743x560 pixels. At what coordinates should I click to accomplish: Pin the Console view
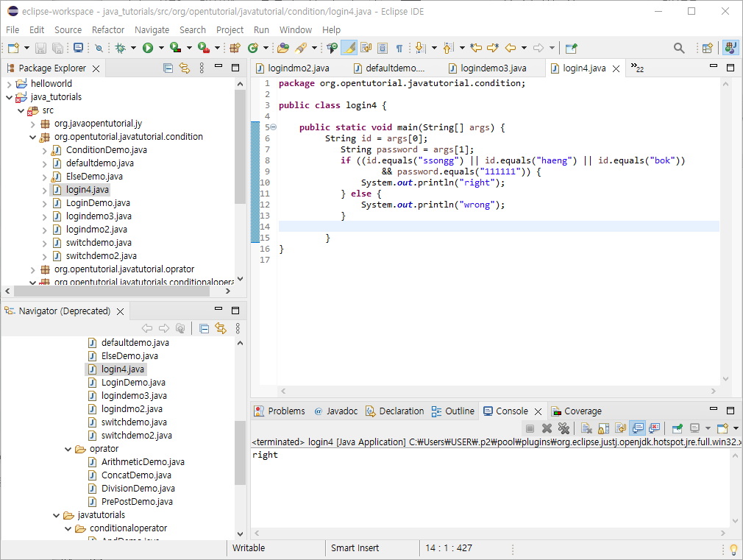pos(678,429)
